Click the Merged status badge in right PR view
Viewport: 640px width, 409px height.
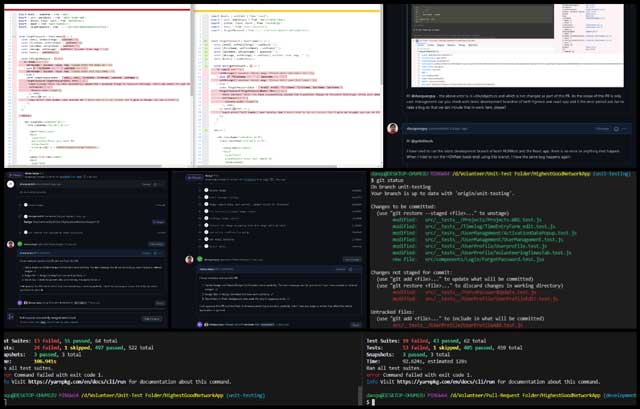[x=192, y=176]
